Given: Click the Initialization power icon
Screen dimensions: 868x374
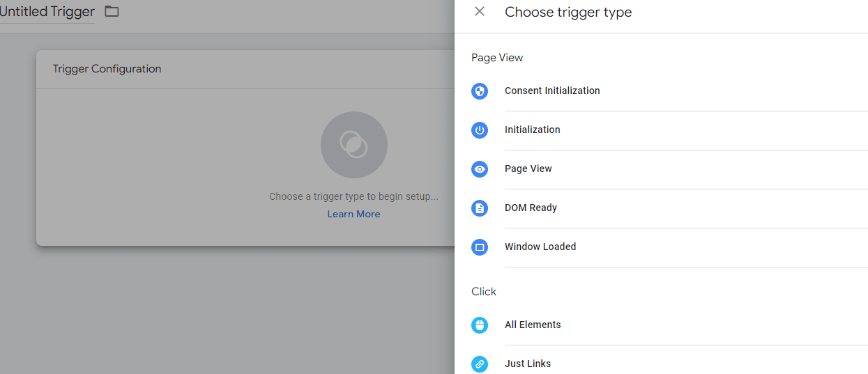Looking at the screenshot, I should 480,130.
